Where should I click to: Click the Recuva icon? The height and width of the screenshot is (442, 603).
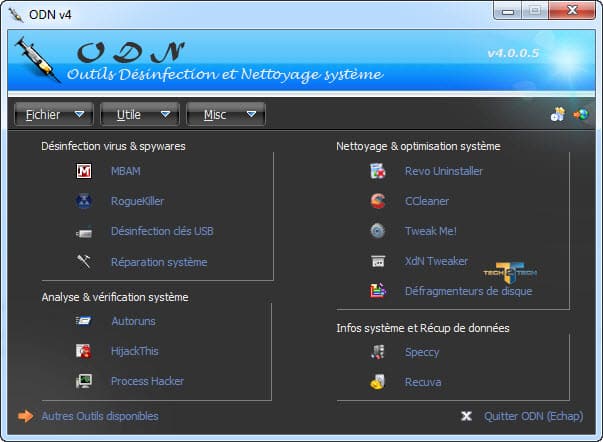tap(378, 382)
